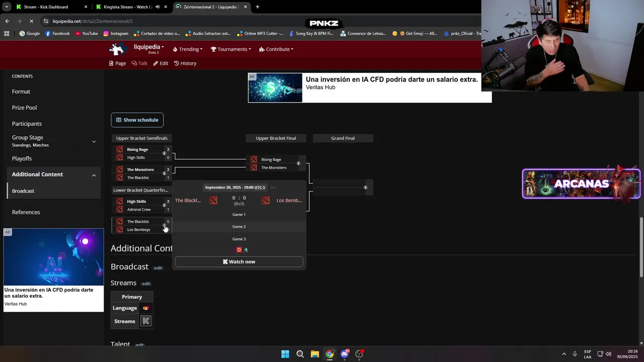Stop page loading with X button

coord(31,21)
